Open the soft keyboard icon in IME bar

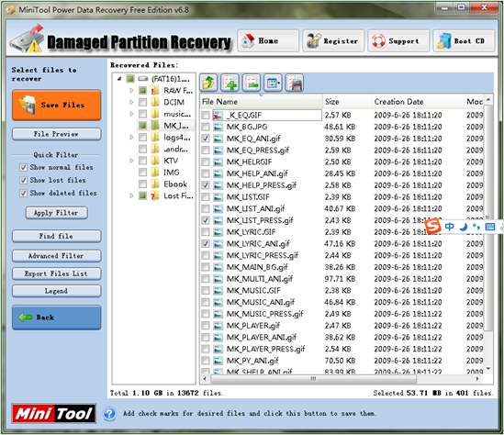(x=490, y=227)
